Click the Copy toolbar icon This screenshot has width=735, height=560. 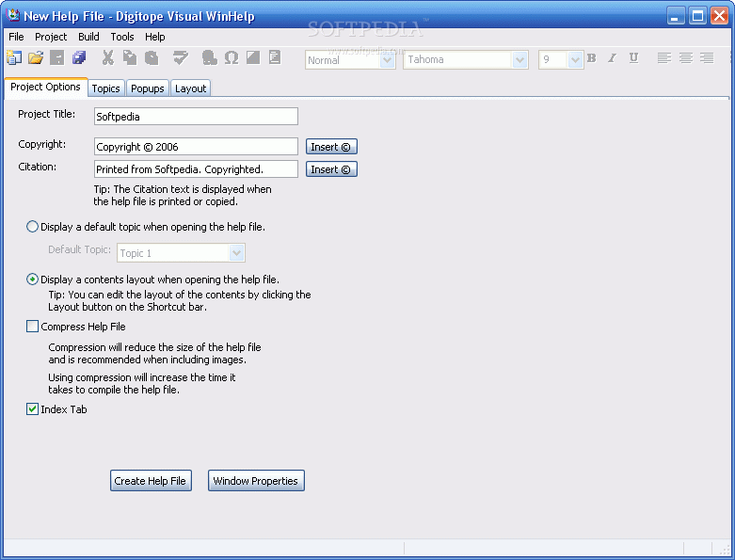point(129,57)
